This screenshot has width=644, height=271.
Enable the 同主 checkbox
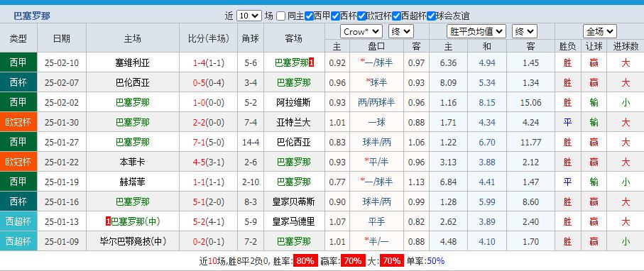281,16
